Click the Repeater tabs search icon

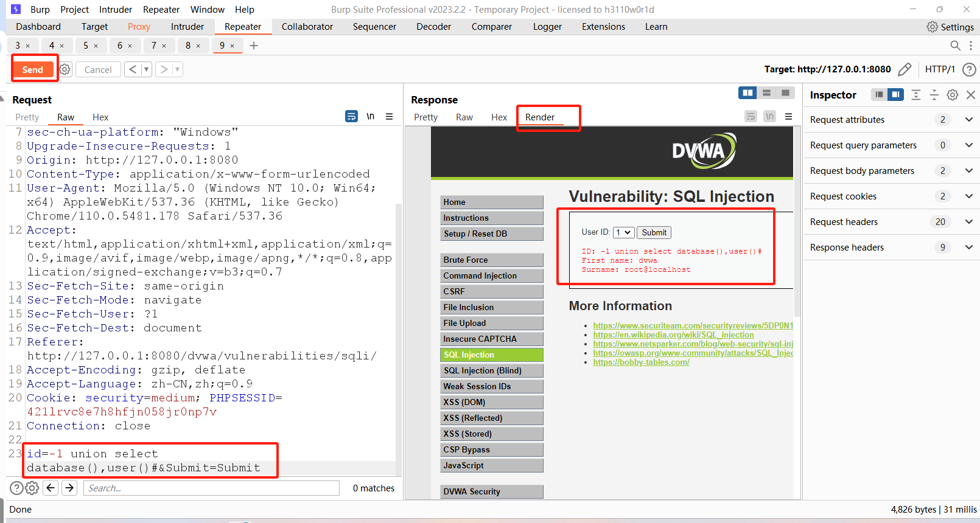tap(956, 46)
